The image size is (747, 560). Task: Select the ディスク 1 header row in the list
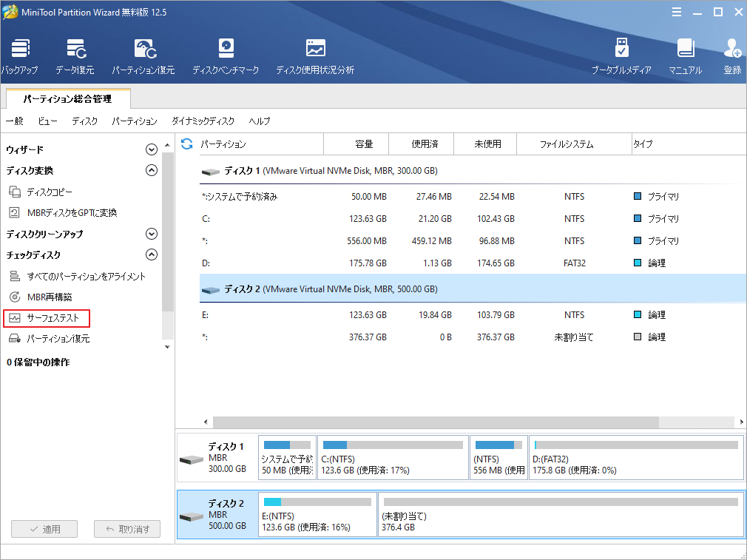coord(473,171)
